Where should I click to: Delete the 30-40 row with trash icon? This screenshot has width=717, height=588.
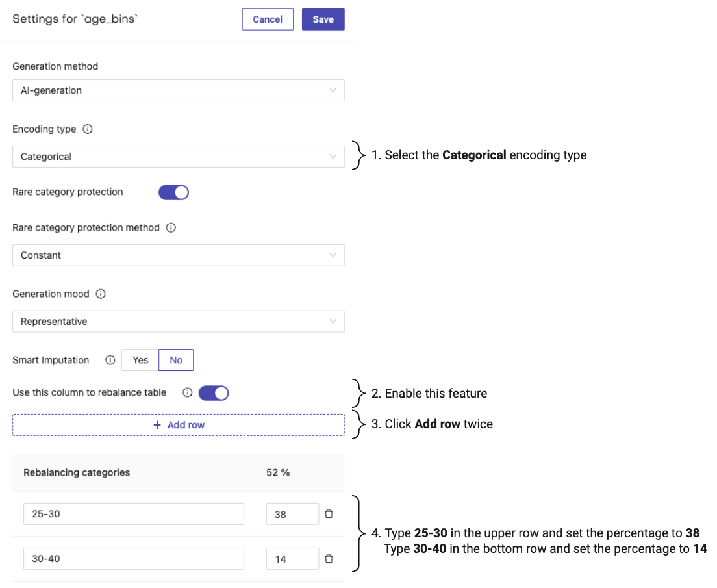(329, 559)
